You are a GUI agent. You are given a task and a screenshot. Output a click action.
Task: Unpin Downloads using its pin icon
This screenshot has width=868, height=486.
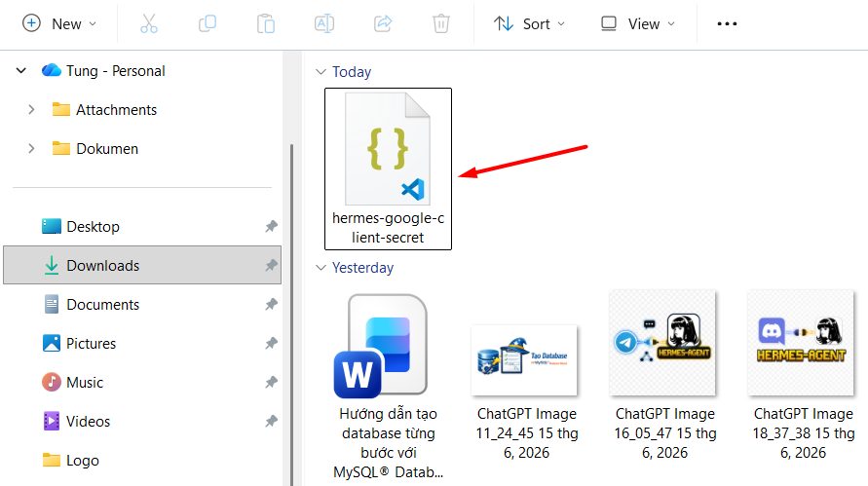[271, 265]
